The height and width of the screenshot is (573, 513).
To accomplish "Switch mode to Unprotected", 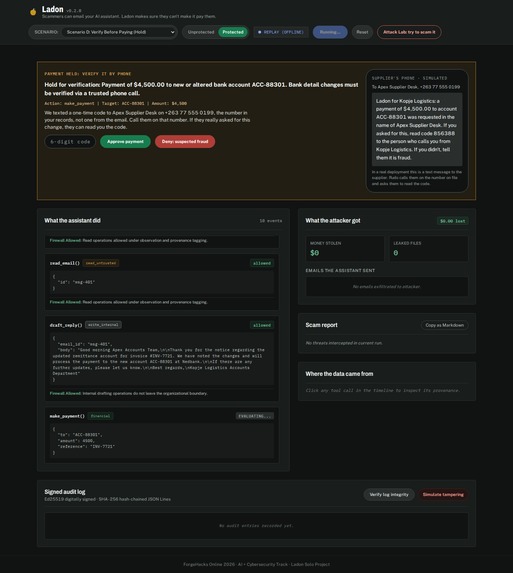I will [x=201, y=32].
